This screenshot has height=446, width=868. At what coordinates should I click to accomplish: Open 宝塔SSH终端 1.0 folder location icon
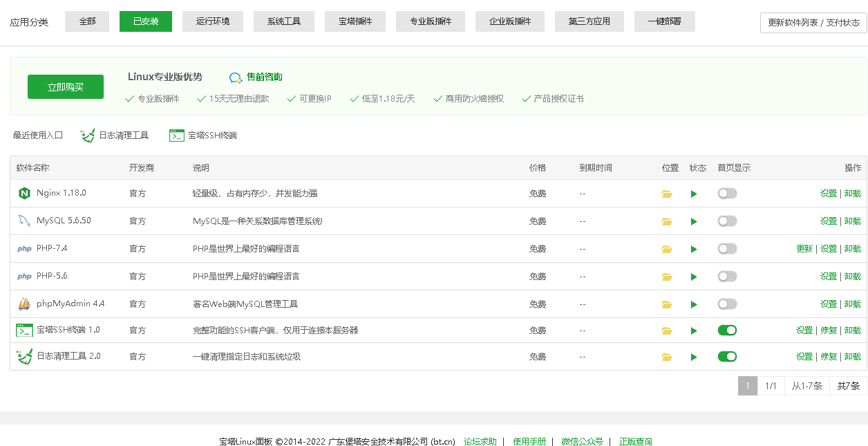[667, 331]
